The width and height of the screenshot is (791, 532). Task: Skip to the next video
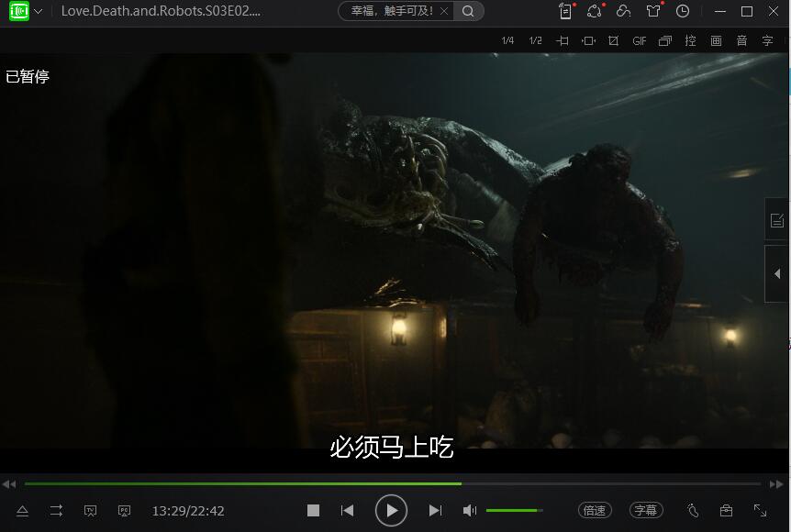tap(435, 510)
